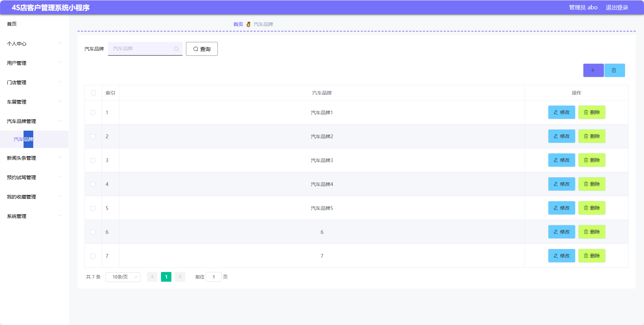
Task: Open the 门店管理 submenu
Action: (x=34, y=82)
